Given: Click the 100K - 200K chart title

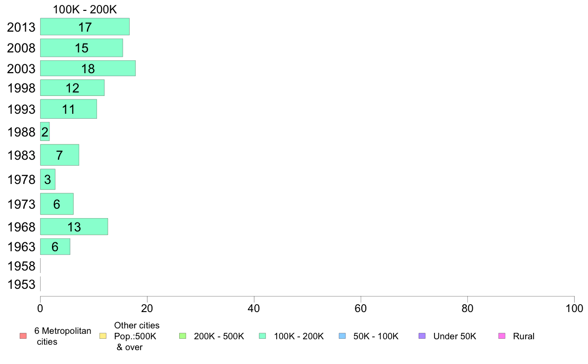Looking at the screenshot, I should [85, 9].
